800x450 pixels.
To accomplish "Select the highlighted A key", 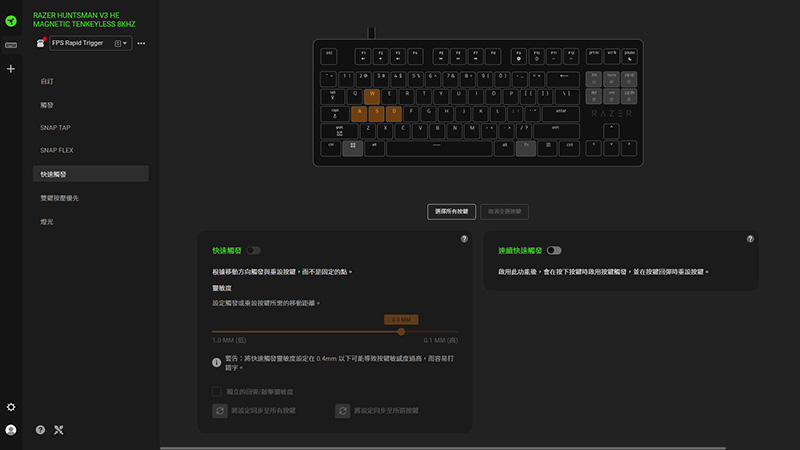I will click(359, 114).
